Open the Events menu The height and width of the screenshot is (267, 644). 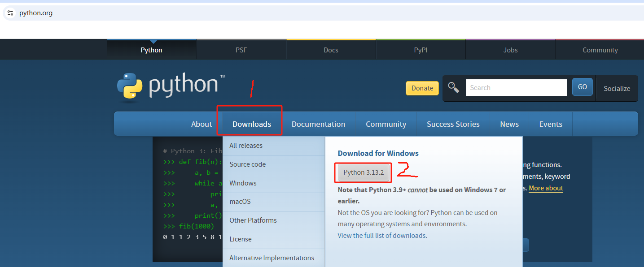point(551,124)
